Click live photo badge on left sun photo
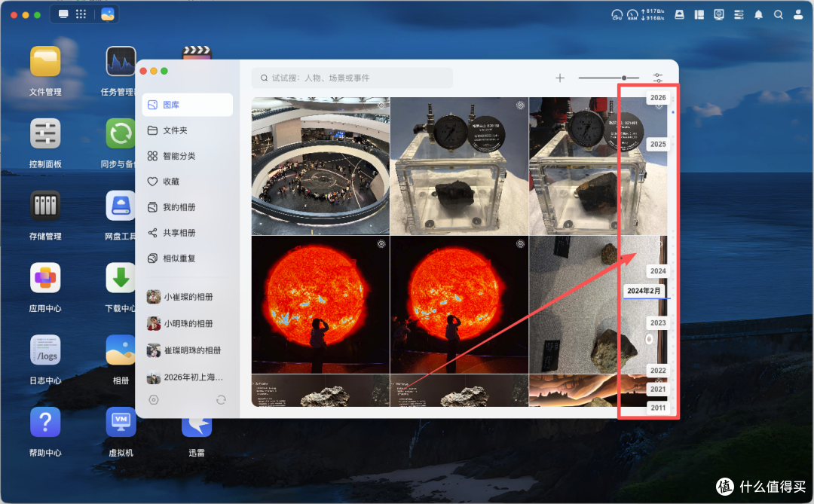The height and width of the screenshot is (504, 814). coord(381,244)
